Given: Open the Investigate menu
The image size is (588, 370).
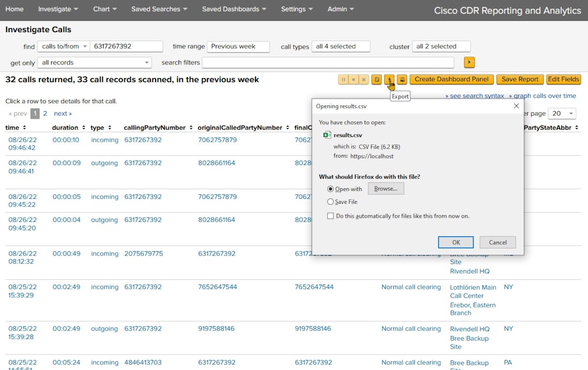Looking at the screenshot, I should tap(58, 9).
